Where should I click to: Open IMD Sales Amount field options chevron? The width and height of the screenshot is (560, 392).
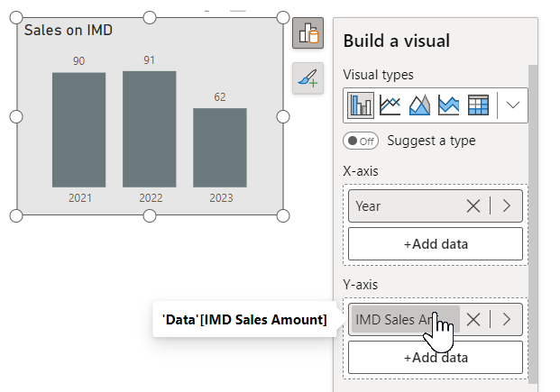coord(506,319)
